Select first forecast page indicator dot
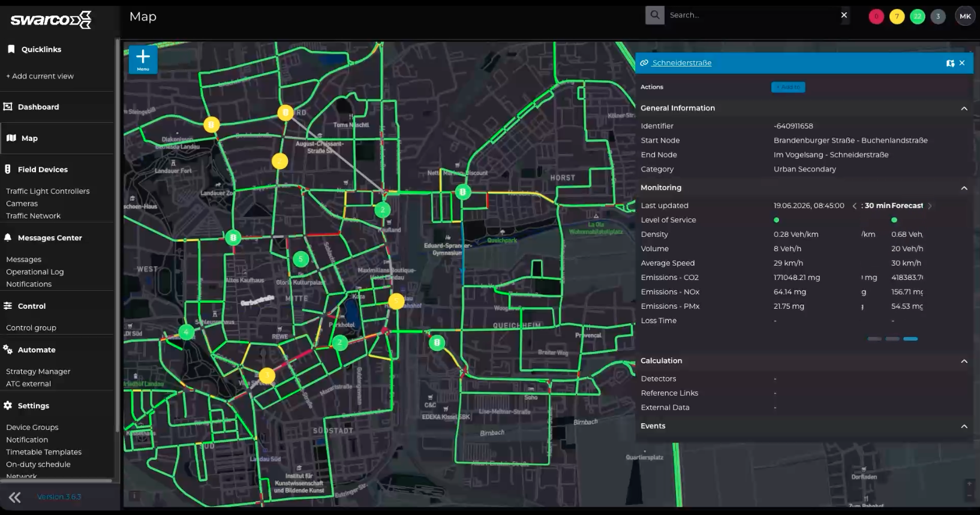Image resolution: width=980 pixels, height=515 pixels. (x=874, y=339)
